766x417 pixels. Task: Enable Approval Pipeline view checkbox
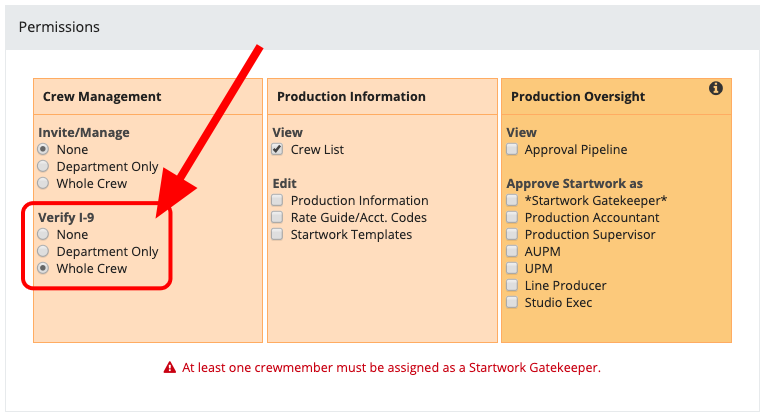pyautogui.click(x=512, y=149)
